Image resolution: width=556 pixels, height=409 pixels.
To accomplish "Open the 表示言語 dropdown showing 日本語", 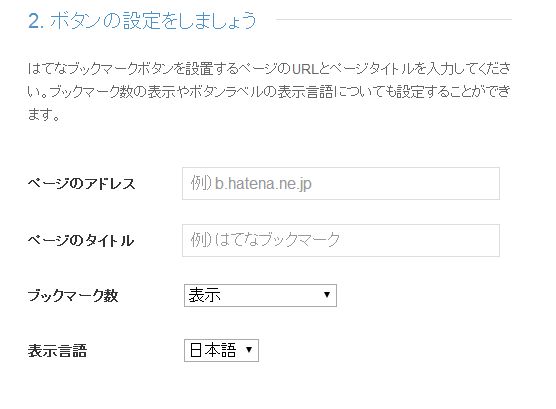I will click(x=221, y=350).
